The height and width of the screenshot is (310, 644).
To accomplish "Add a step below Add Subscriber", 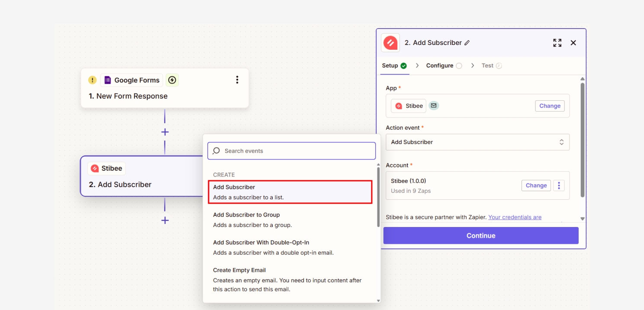I will coord(165,221).
